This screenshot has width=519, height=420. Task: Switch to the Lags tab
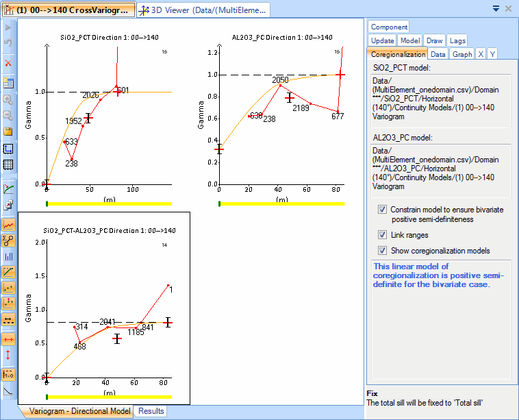click(457, 41)
